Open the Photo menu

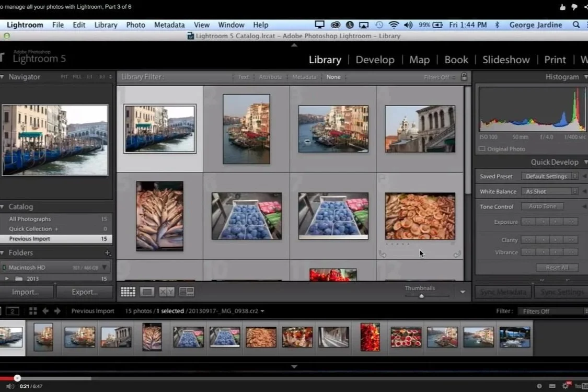(x=136, y=25)
